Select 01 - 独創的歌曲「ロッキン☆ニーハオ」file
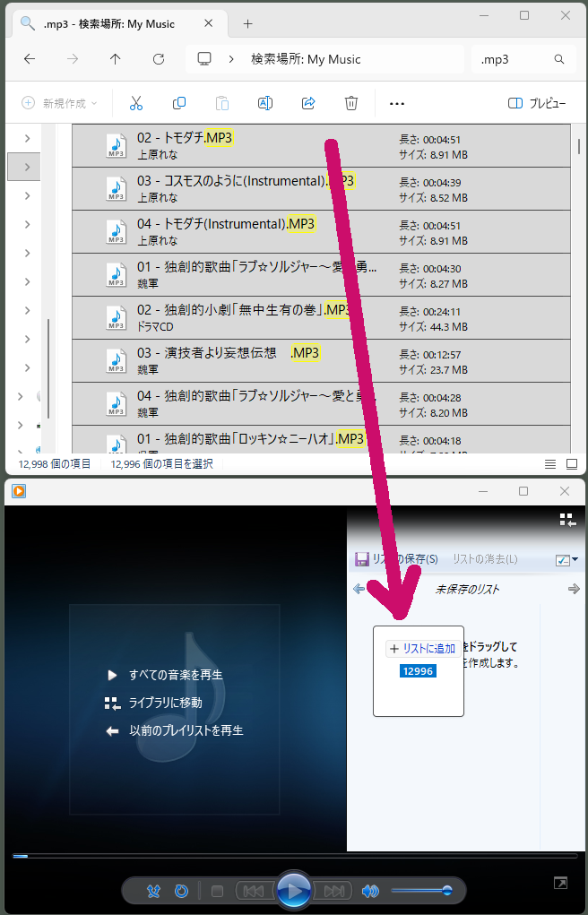This screenshot has height=915, width=588. click(321, 440)
